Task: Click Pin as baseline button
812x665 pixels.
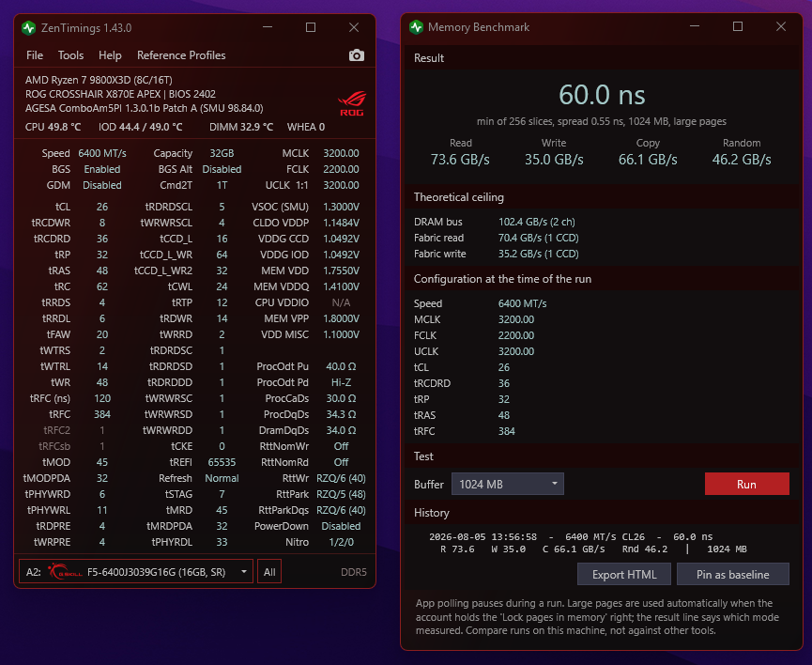Action: 733,574
